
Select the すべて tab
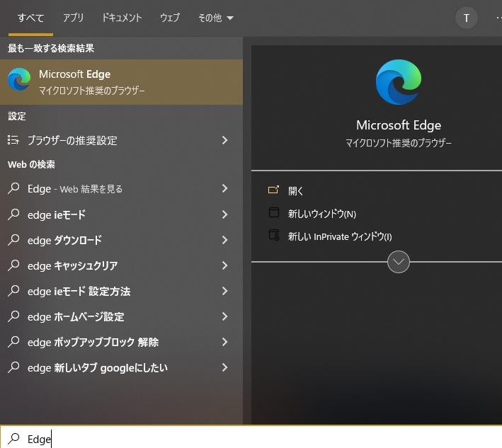click(30, 18)
